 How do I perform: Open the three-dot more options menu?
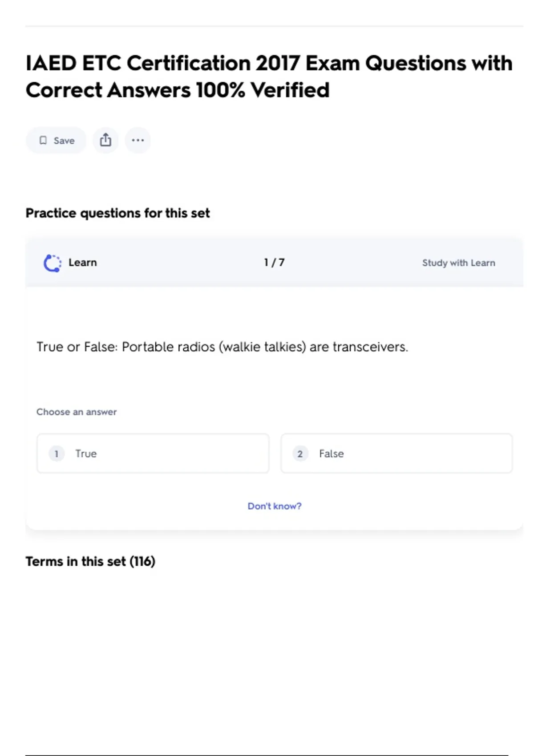pos(138,140)
